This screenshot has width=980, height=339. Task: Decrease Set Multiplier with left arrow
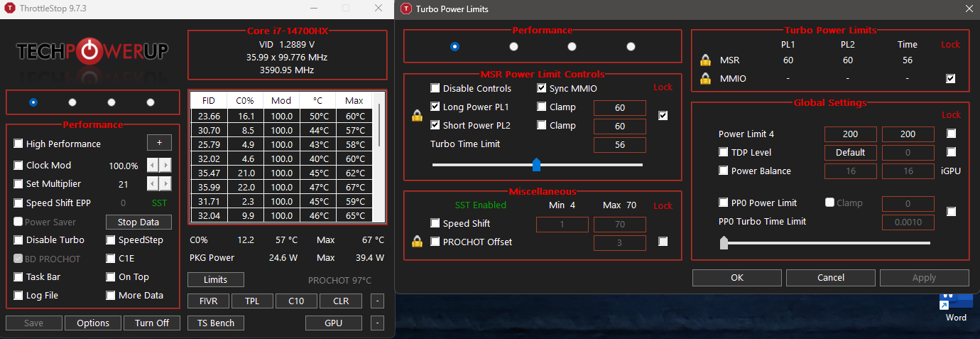coord(152,183)
